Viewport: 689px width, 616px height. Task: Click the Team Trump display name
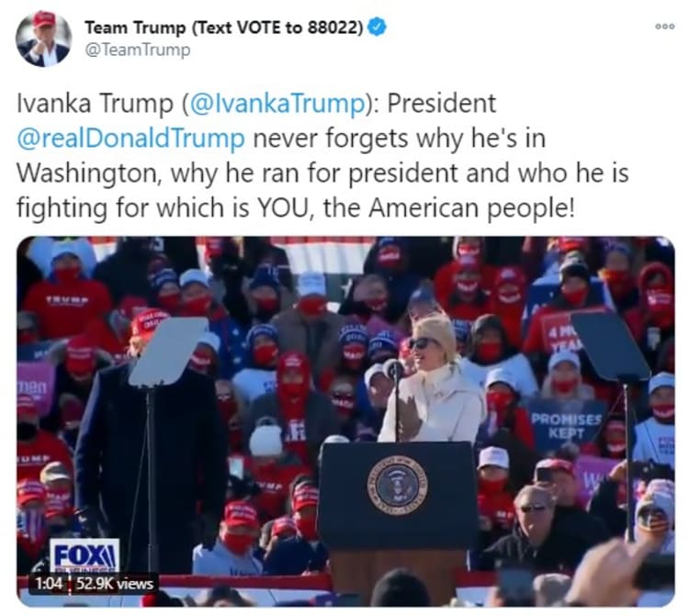(224, 28)
